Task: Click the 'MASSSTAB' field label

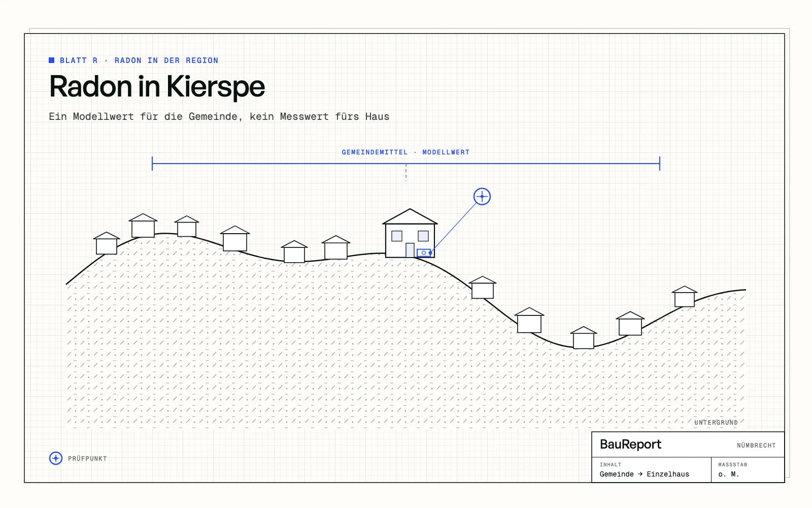Action: coord(733,464)
